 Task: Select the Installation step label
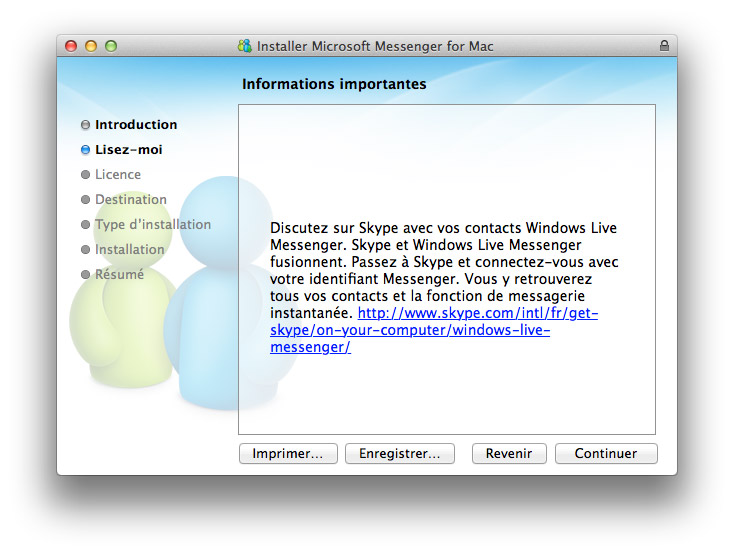[130, 250]
